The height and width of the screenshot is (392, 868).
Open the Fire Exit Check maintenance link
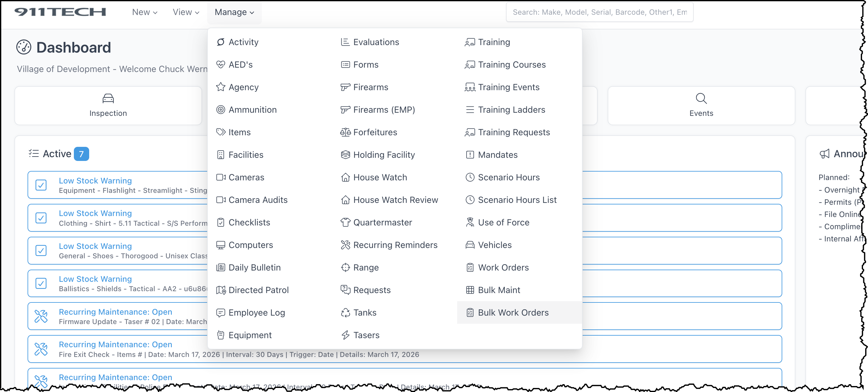tap(115, 344)
